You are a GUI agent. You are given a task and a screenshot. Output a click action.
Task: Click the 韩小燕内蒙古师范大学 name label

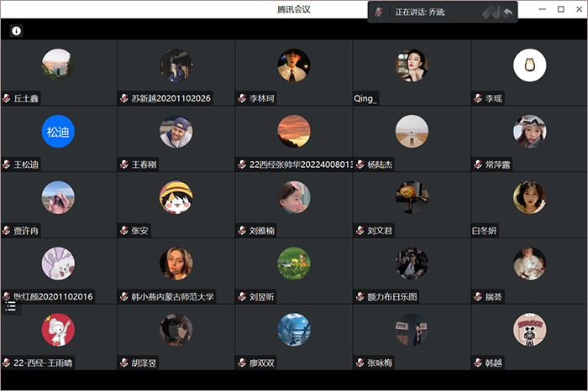pos(172,297)
